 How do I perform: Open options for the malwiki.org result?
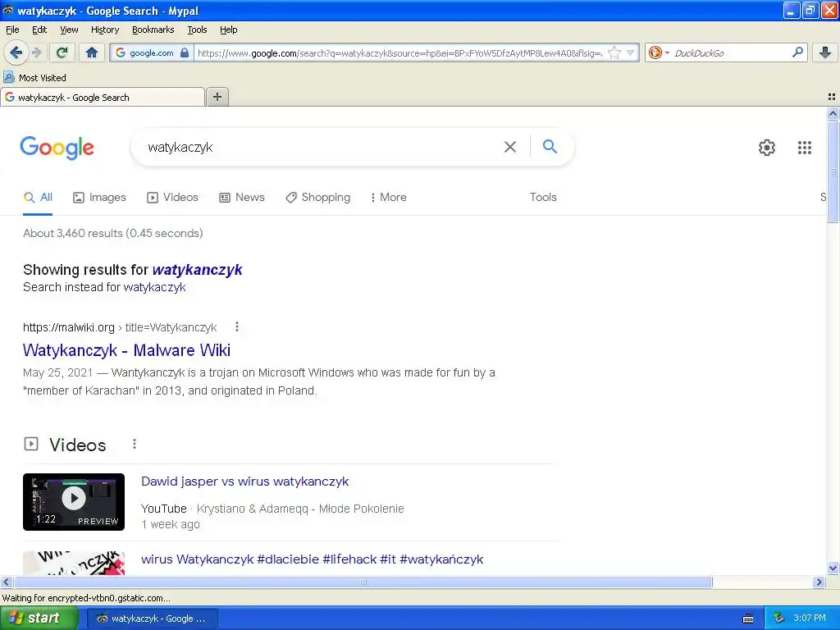[x=237, y=326]
